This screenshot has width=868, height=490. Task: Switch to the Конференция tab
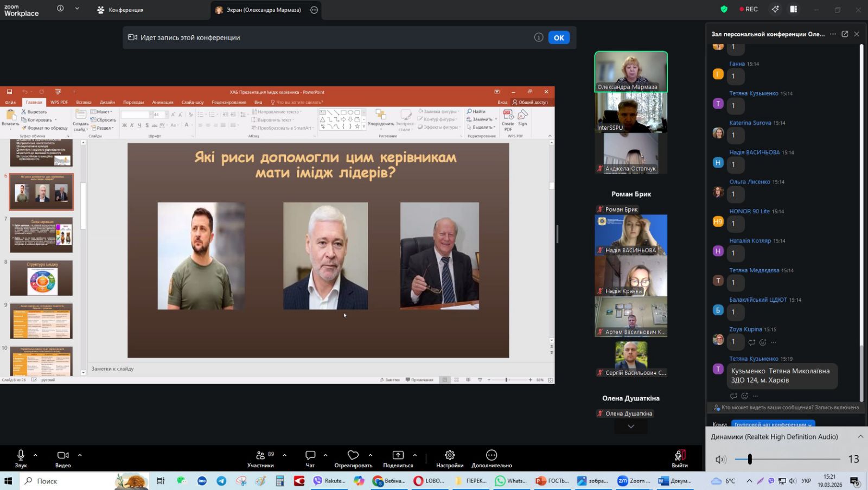click(120, 10)
